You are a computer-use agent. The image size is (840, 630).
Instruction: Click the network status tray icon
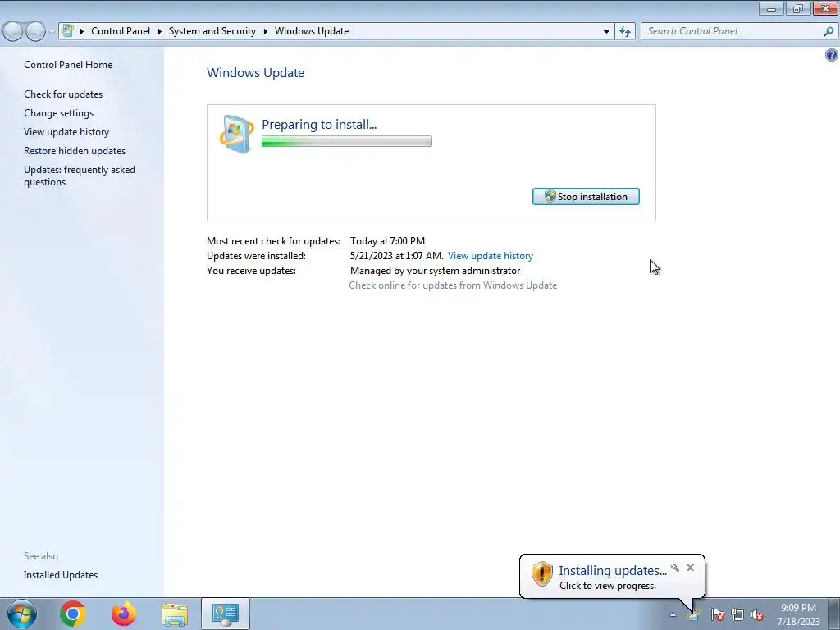[x=737, y=614]
